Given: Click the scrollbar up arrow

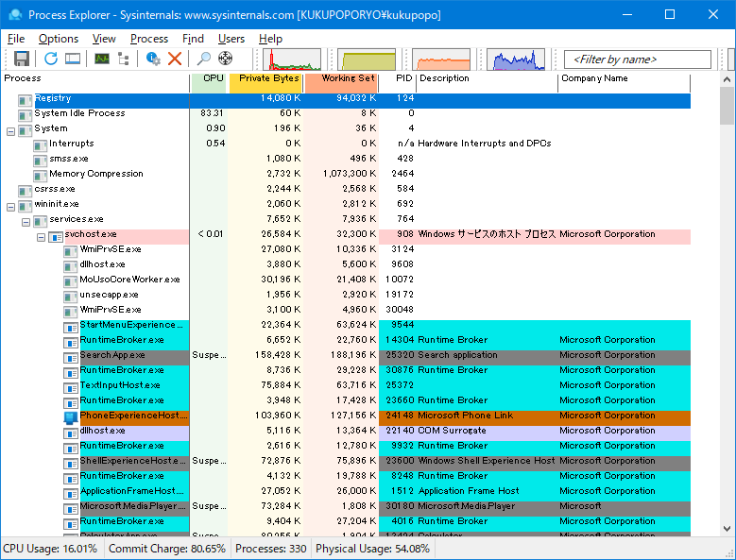Looking at the screenshot, I should click(x=727, y=79).
